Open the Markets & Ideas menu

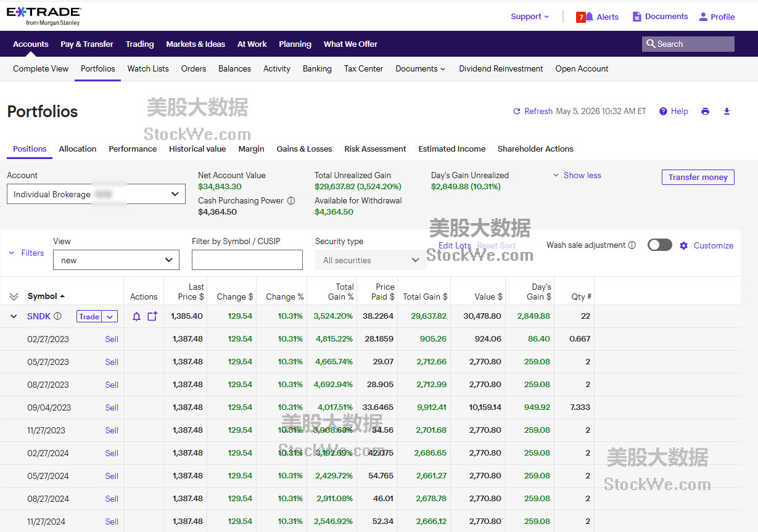(x=196, y=44)
